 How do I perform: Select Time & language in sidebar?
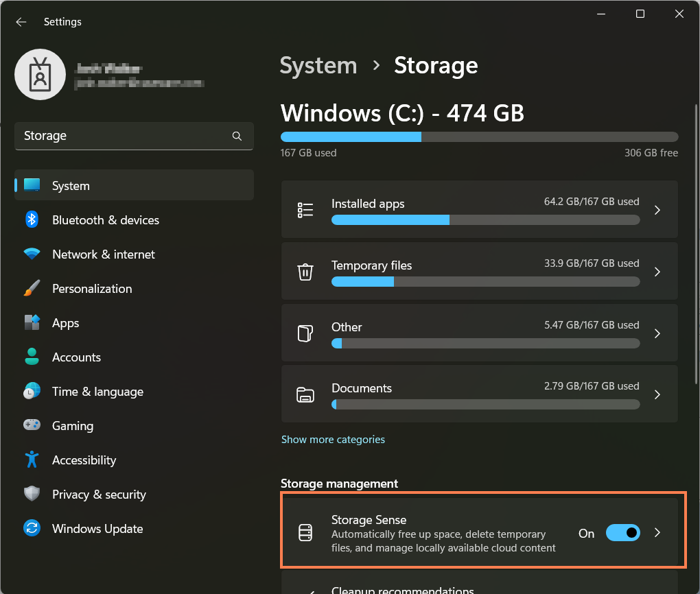click(x=97, y=391)
